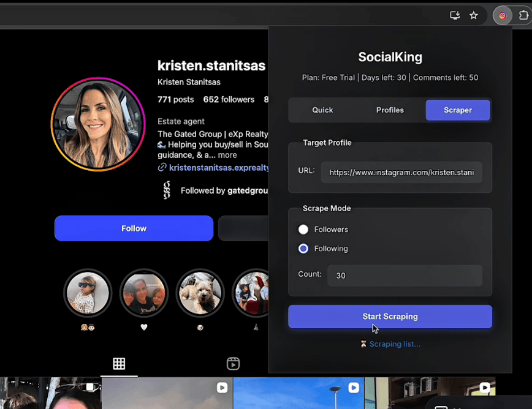Click the Count input field

pyautogui.click(x=405, y=276)
